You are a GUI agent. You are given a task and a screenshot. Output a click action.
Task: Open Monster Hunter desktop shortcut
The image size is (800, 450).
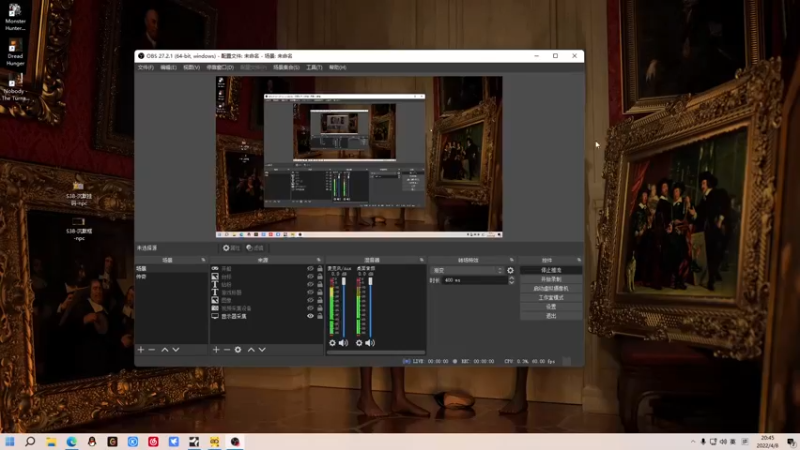click(x=15, y=17)
